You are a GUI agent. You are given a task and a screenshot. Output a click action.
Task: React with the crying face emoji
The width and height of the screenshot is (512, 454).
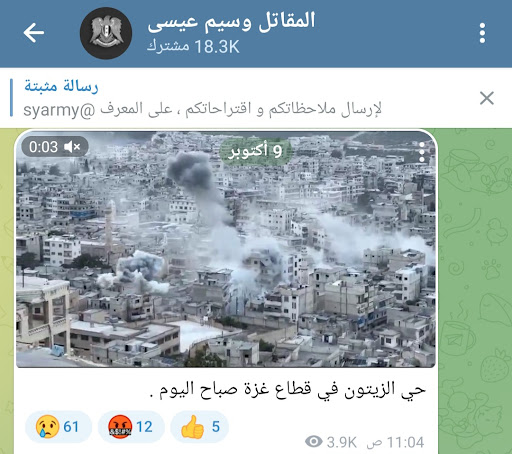(x=47, y=426)
